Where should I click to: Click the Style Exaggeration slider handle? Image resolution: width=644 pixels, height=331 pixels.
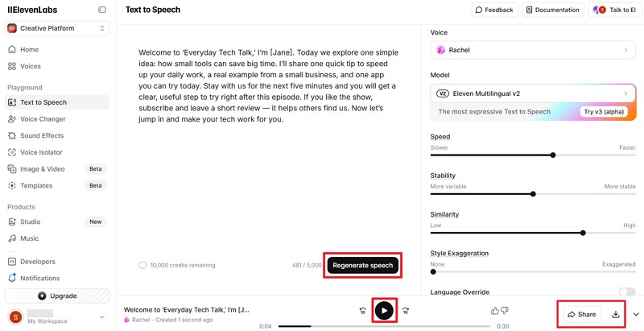[433, 272]
